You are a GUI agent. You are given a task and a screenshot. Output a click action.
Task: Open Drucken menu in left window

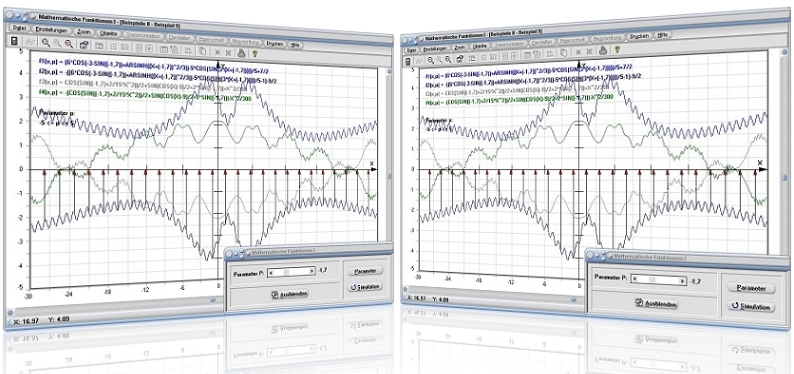274,44
